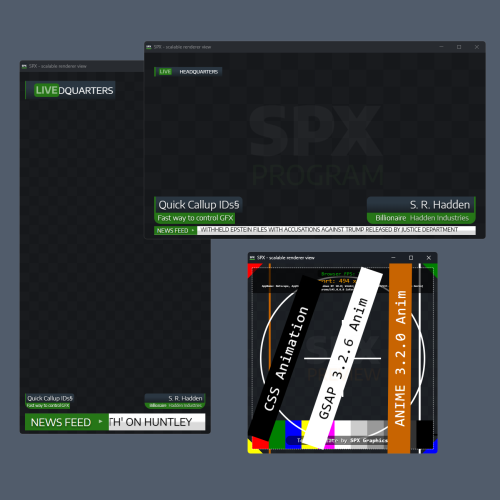Image resolution: width=500 pixels, height=500 pixels.
Task: Click the SPX app icon in the wide window's title bar
Action: click(x=149, y=47)
